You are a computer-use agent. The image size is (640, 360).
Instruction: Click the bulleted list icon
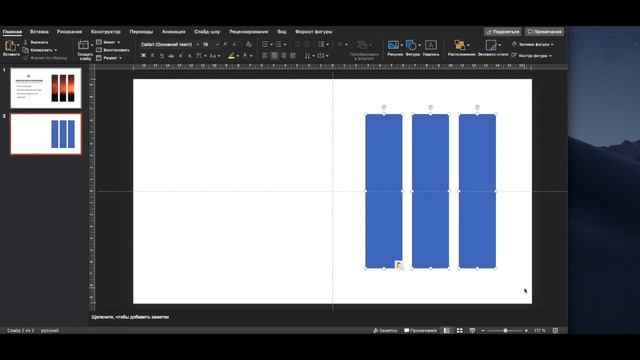(x=265, y=44)
